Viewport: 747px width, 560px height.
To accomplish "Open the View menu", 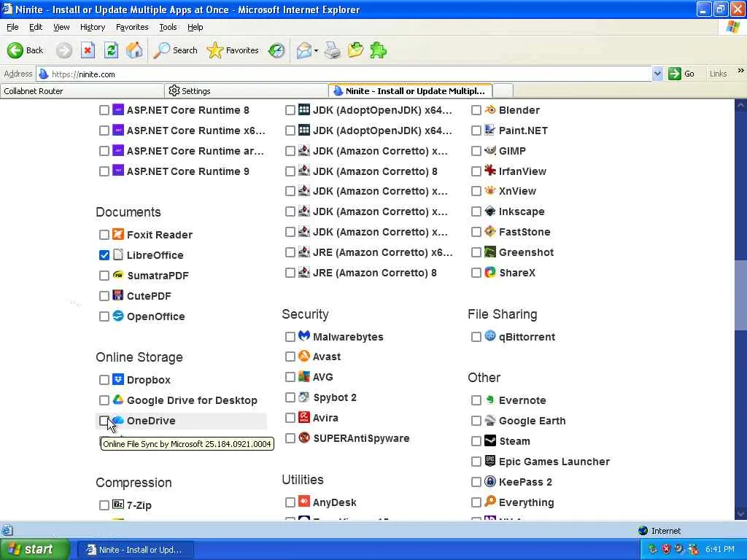I will point(61,27).
